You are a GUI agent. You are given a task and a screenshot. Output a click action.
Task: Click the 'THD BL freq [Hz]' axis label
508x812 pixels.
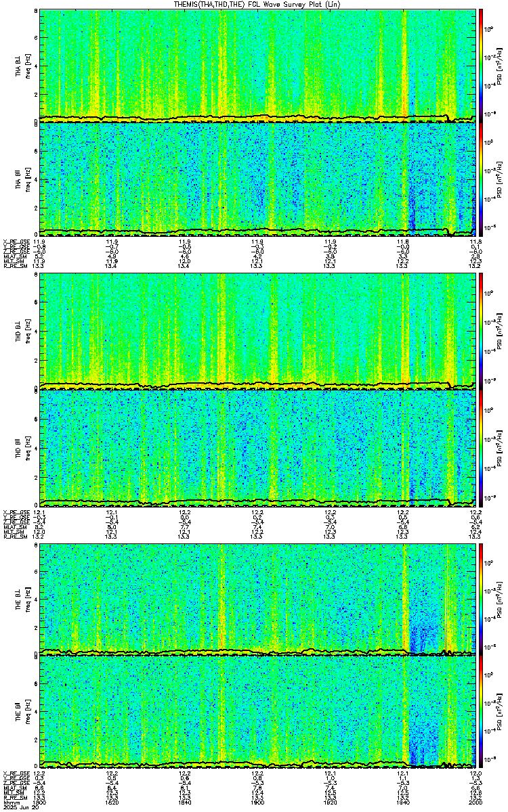(22, 332)
